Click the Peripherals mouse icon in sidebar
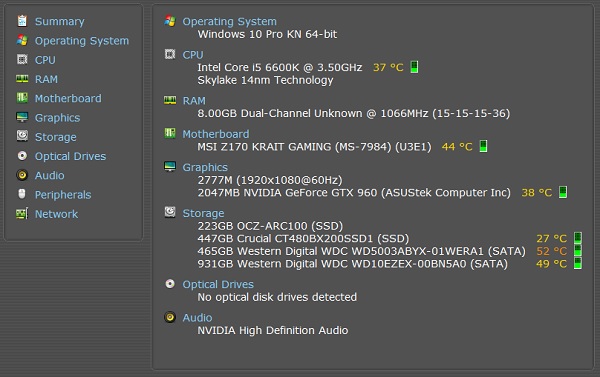 click(22, 194)
